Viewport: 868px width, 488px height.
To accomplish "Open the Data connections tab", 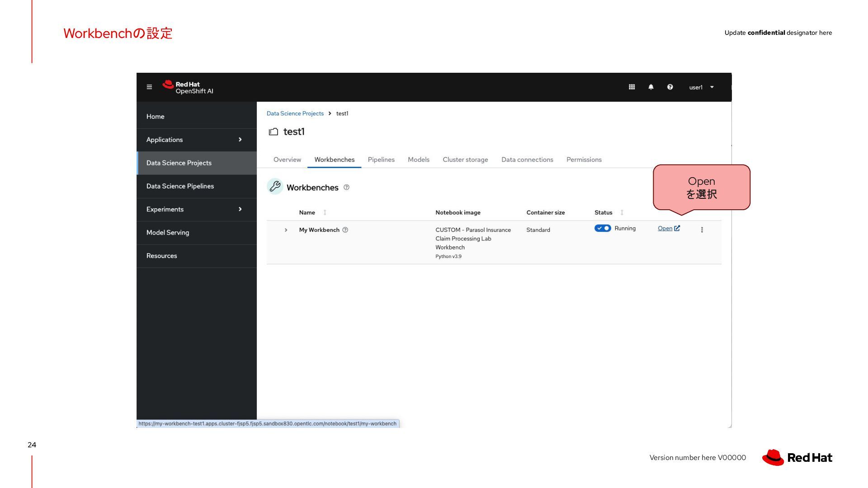I will [527, 160].
